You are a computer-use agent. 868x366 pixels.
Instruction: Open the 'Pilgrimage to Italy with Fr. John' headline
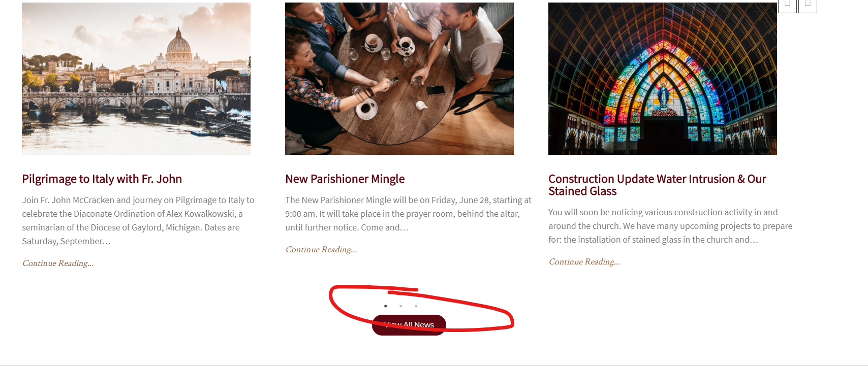102,179
